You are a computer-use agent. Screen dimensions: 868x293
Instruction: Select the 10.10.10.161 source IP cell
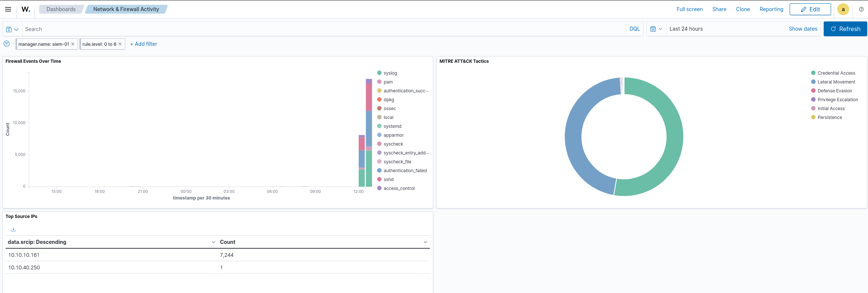pyautogui.click(x=24, y=255)
